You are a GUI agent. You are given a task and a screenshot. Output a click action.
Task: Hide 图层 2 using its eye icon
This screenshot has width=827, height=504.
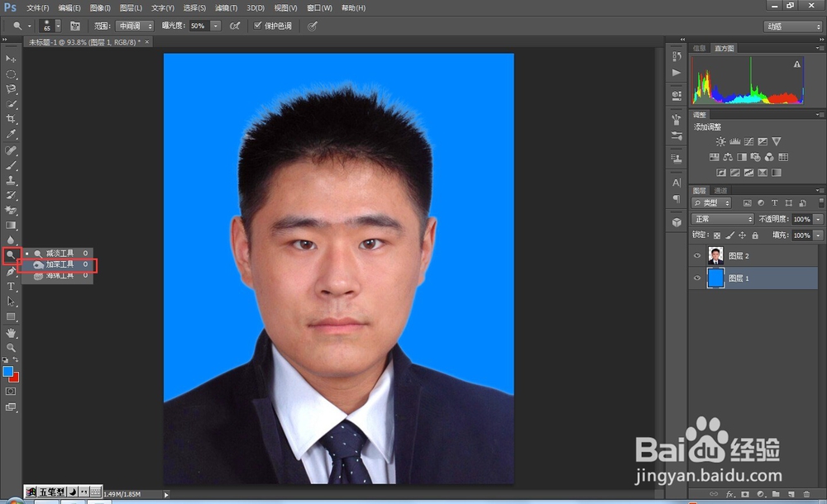tap(697, 255)
